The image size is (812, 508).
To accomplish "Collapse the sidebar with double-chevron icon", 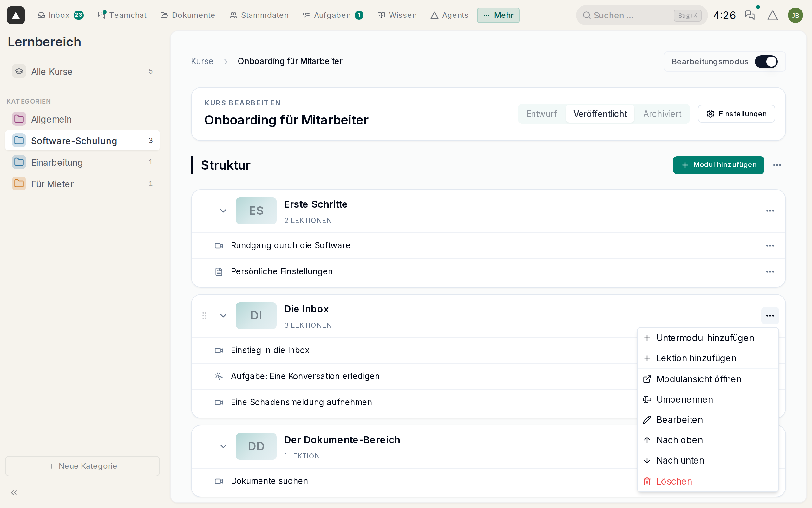I will point(14,492).
